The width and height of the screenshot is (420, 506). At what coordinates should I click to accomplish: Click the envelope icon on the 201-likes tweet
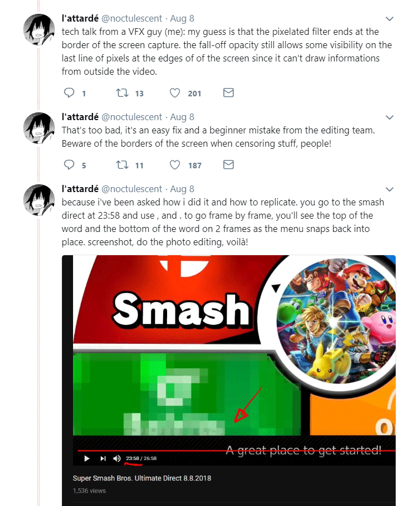click(x=228, y=93)
